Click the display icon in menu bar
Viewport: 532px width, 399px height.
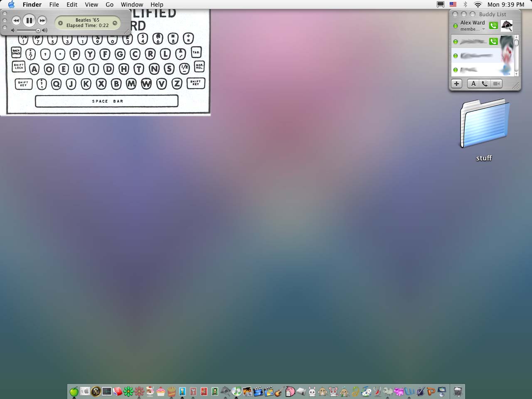441,5
